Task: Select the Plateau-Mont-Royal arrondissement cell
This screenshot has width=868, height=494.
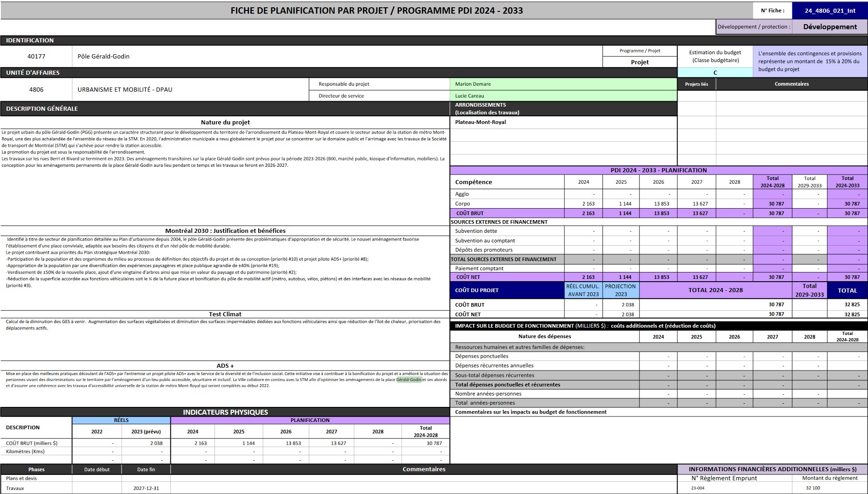Action: coord(563,122)
